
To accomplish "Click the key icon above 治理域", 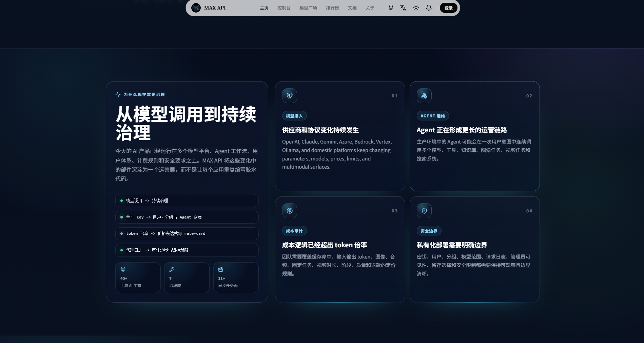I will (x=172, y=269).
